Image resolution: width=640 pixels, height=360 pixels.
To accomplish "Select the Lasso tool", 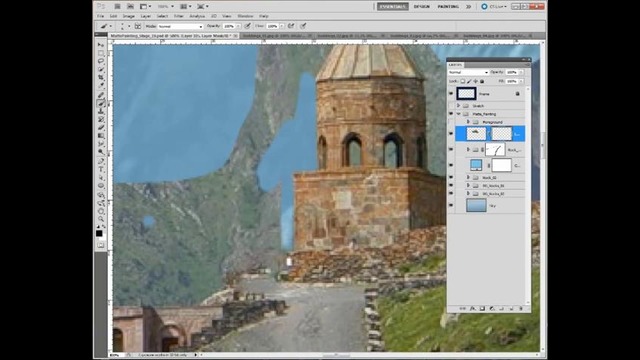I will (101, 61).
